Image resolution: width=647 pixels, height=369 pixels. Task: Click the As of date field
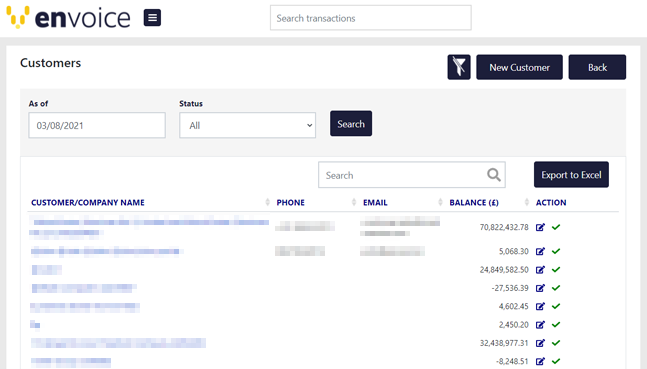click(x=97, y=125)
